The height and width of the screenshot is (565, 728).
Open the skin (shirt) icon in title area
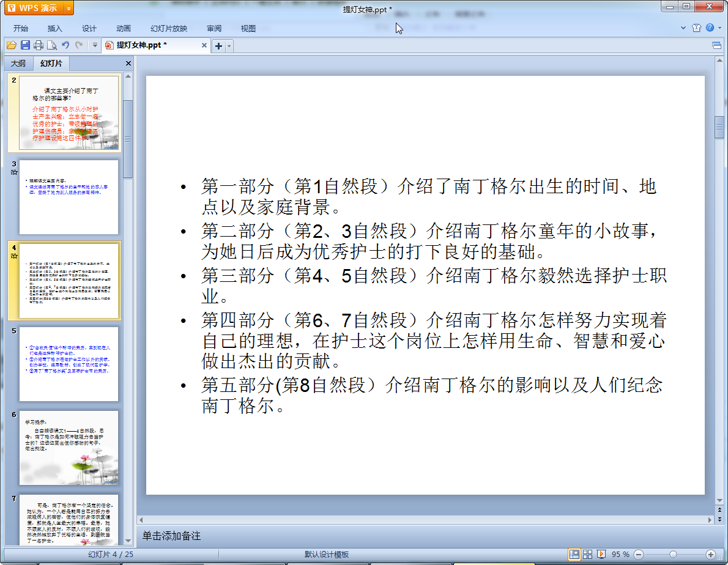pos(696,28)
